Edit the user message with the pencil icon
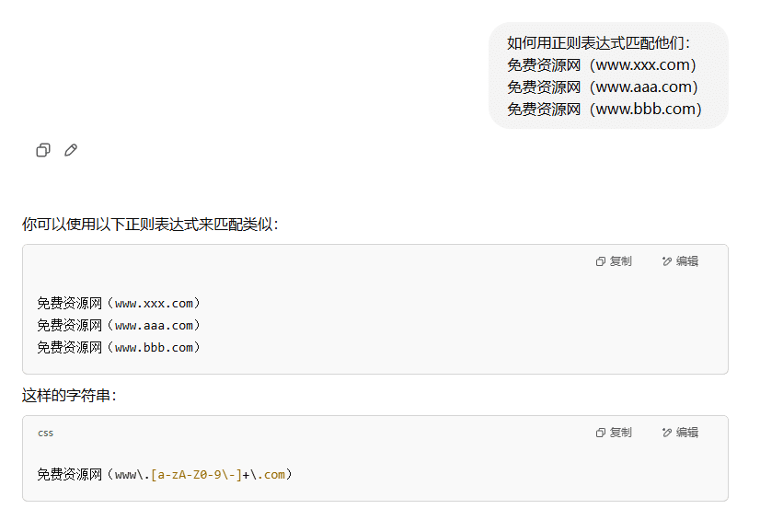The height and width of the screenshot is (532, 760). pos(71,150)
